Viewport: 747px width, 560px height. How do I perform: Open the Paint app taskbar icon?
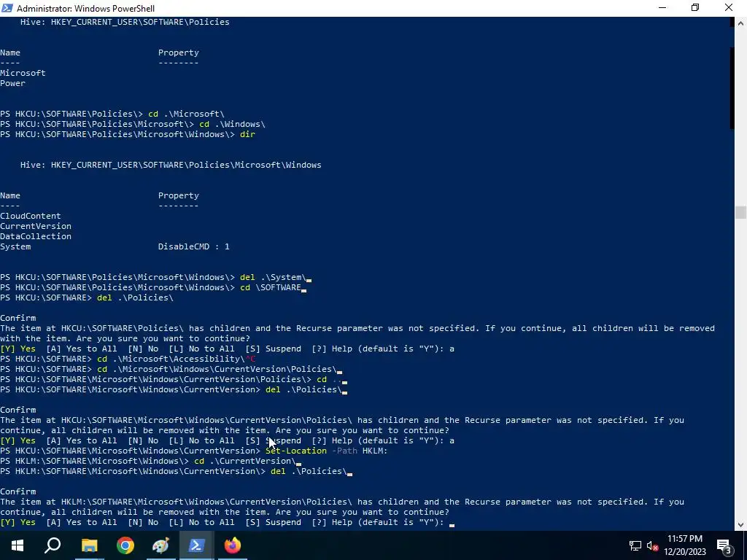tap(160, 545)
